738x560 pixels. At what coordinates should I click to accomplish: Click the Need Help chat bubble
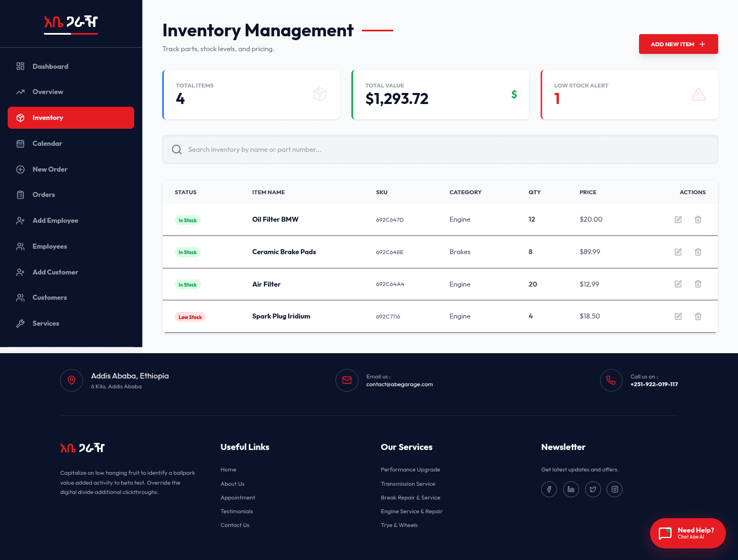click(687, 533)
